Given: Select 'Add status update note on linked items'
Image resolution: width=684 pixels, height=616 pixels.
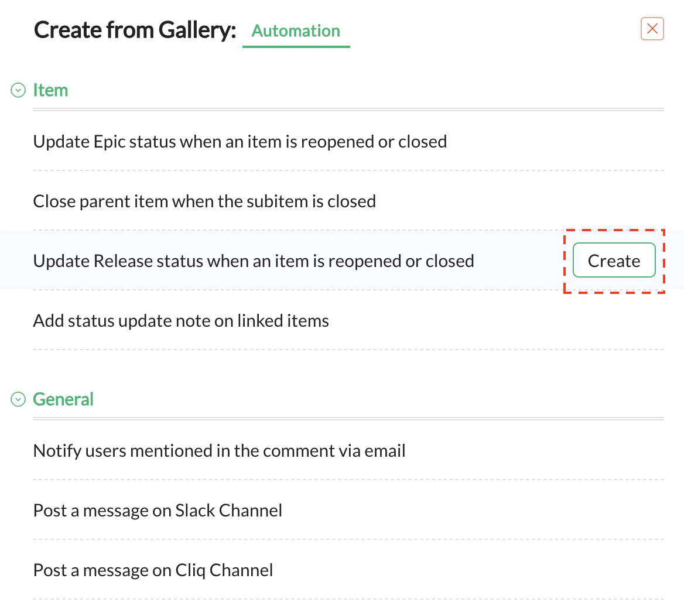Looking at the screenshot, I should coord(181,321).
